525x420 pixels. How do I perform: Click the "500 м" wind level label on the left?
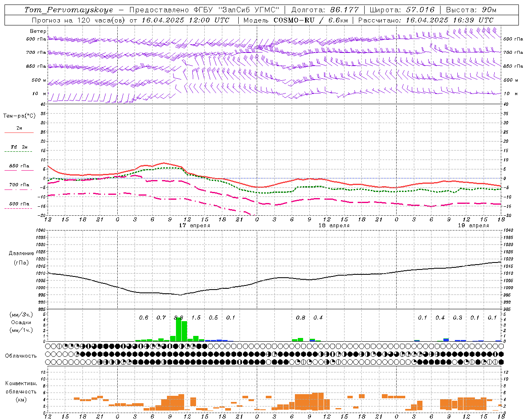(x=39, y=80)
